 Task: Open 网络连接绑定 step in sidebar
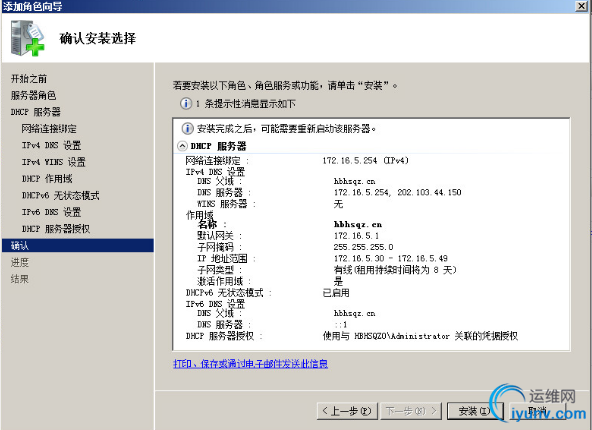pos(49,128)
